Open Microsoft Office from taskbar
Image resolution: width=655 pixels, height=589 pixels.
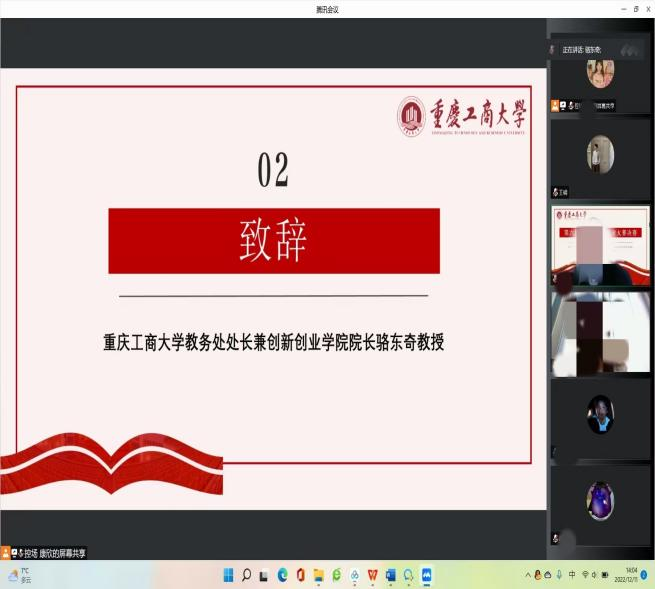[300, 576]
